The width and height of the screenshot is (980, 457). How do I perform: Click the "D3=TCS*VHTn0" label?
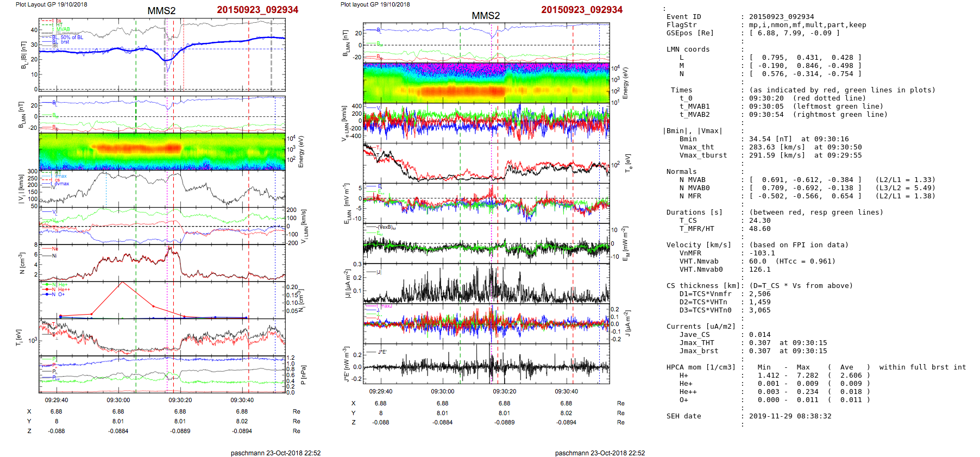(x=705, y=310)
